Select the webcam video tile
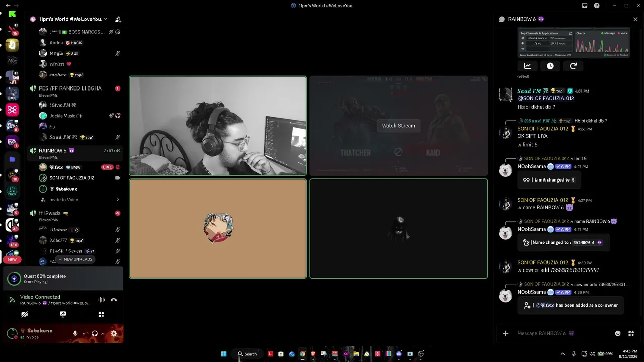Image resolution: width=644 pixels, height=362 pixels. click(218, 126)
